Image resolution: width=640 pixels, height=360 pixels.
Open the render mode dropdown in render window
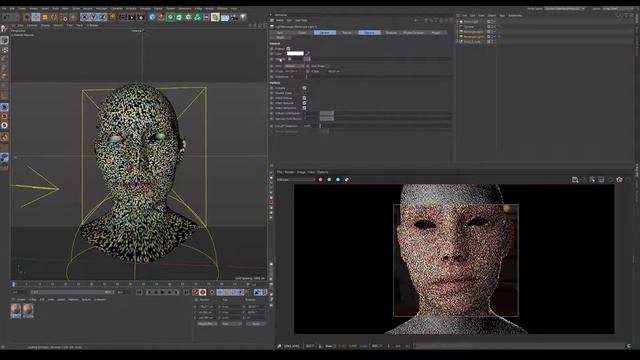(x=296, y=180)
